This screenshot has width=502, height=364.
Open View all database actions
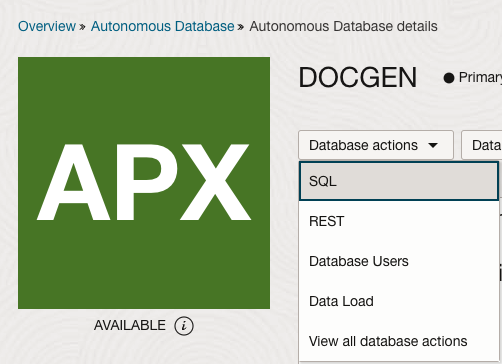pos(399,341)
